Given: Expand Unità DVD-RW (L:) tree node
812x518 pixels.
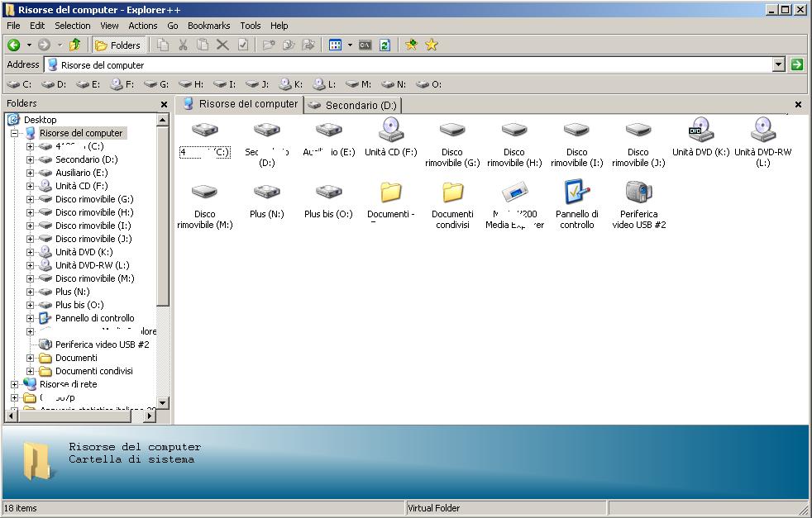Looking at the screenshot, I should (31, 265).
